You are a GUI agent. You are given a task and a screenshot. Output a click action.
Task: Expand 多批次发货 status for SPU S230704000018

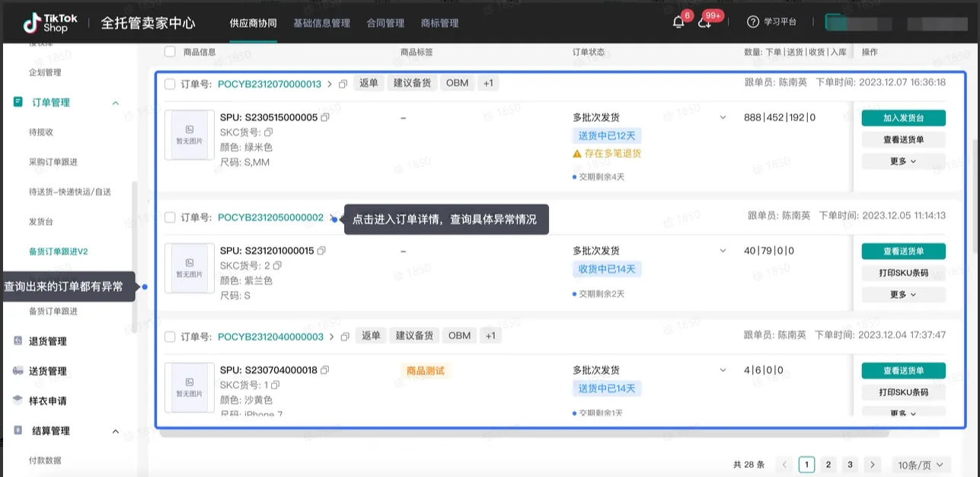click(723, 370)
